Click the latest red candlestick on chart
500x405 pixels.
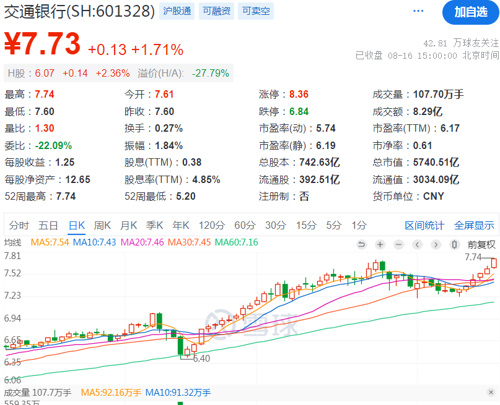tap(494, 263)
